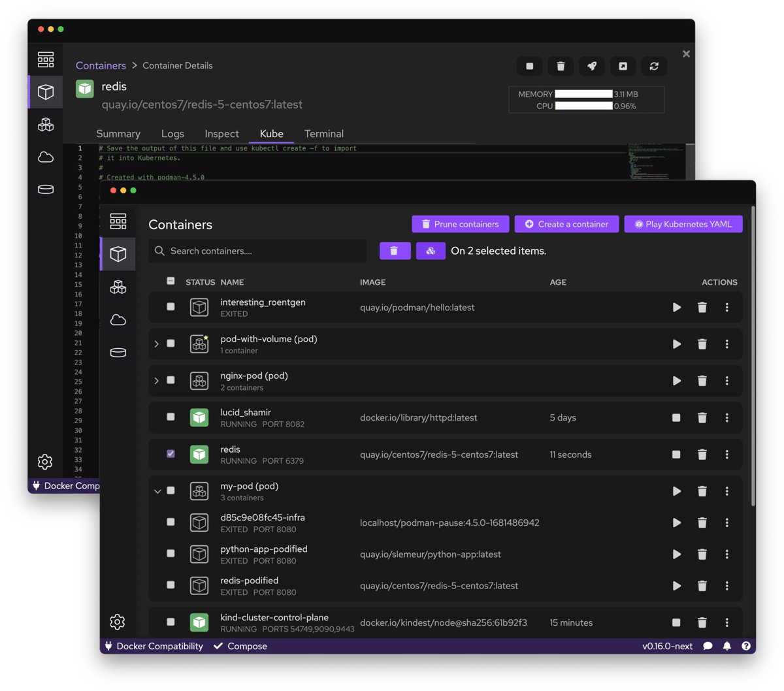Screen dimensions: 784x691
Task: Start the interesting_roentgen container
Action: [676, 308]
